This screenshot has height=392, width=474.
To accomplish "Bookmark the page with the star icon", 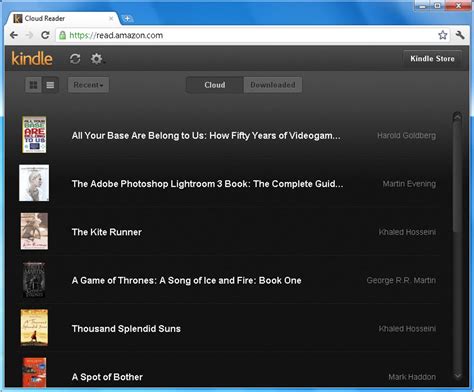I will pos(443,35).
